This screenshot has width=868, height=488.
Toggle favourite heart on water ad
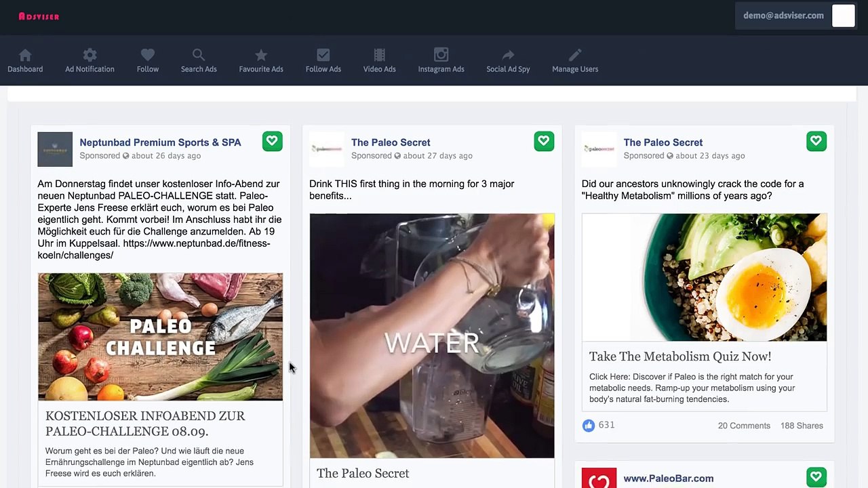pos(544,141)
